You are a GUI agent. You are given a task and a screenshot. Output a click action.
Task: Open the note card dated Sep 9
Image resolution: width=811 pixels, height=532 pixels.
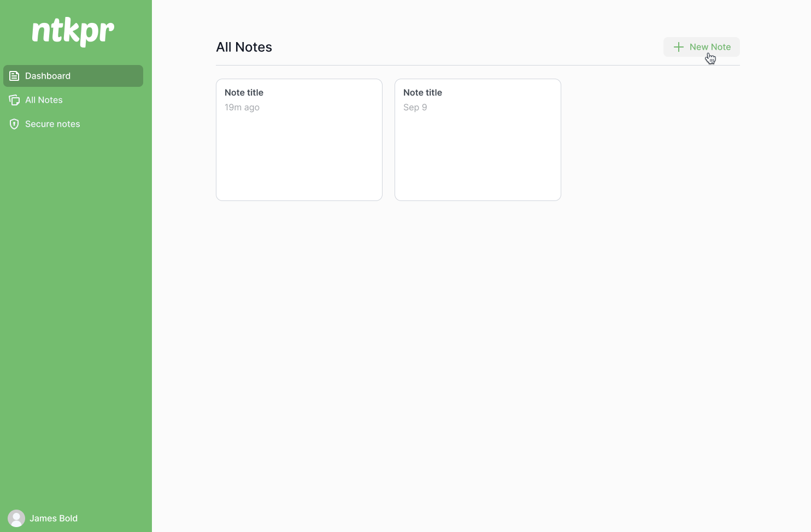[x=478, y=140]
